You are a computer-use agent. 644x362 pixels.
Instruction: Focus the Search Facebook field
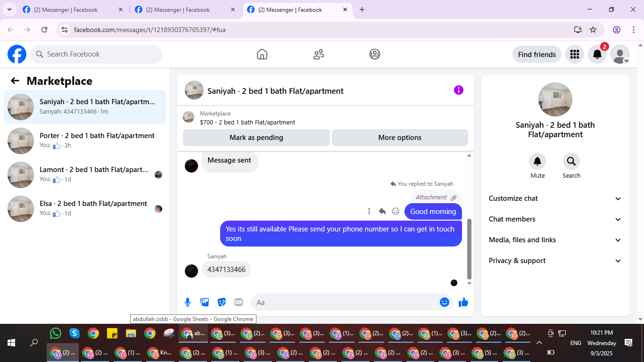pos(96,54)
